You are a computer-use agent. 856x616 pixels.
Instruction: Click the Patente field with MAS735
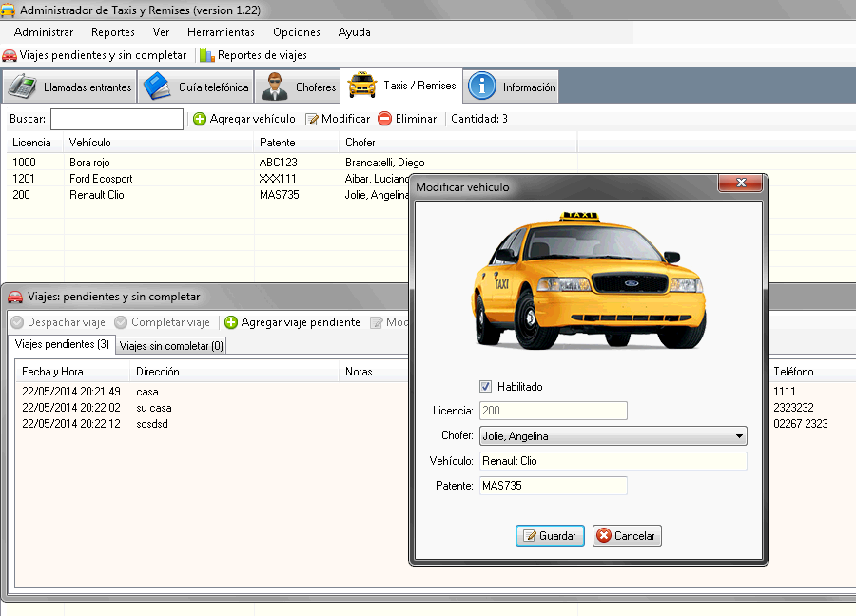[553, 486]
